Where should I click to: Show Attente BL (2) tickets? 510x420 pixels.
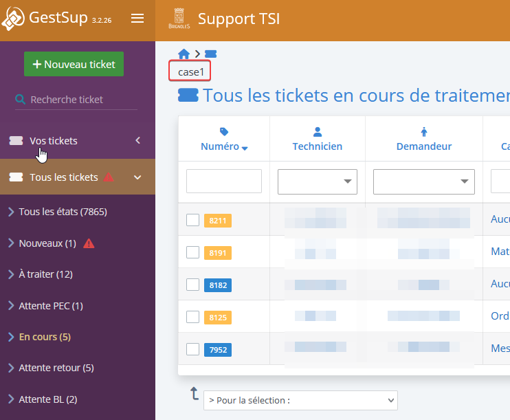click(x=48, y=399)
